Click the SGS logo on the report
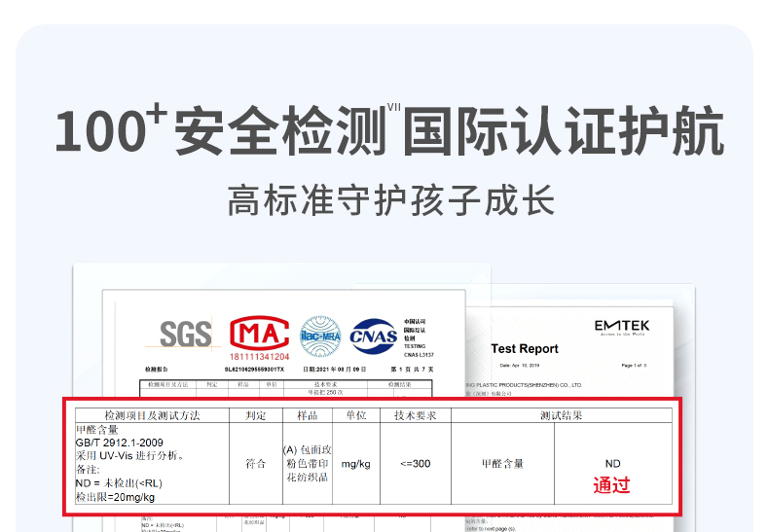This screenshot has height=532, width=769. tap(185, 335)
